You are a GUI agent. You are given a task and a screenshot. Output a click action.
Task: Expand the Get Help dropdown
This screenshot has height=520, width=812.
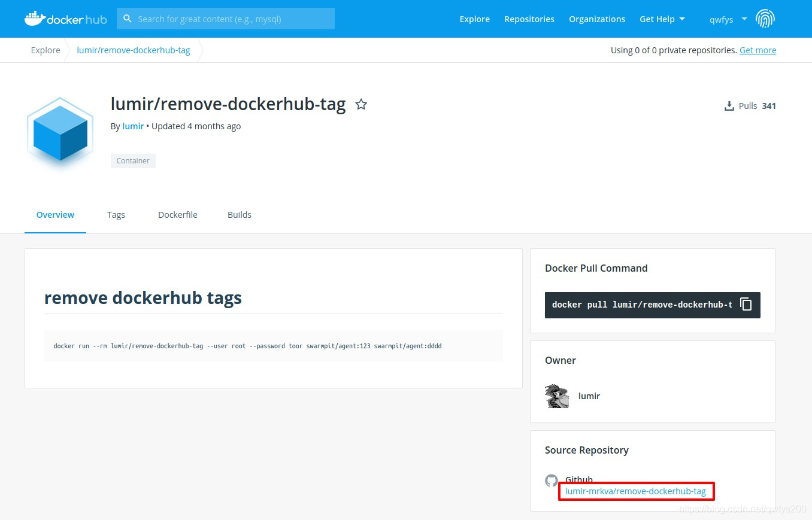click(x=662, y=19)
